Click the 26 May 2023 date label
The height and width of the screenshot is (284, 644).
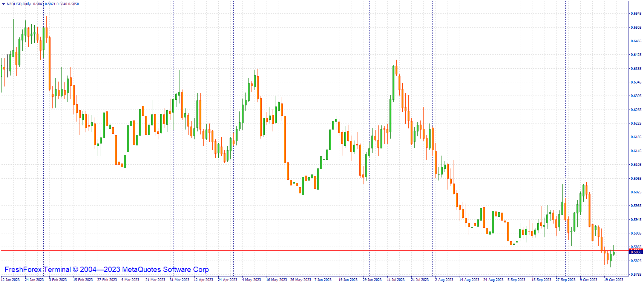(x=301, y=280)
